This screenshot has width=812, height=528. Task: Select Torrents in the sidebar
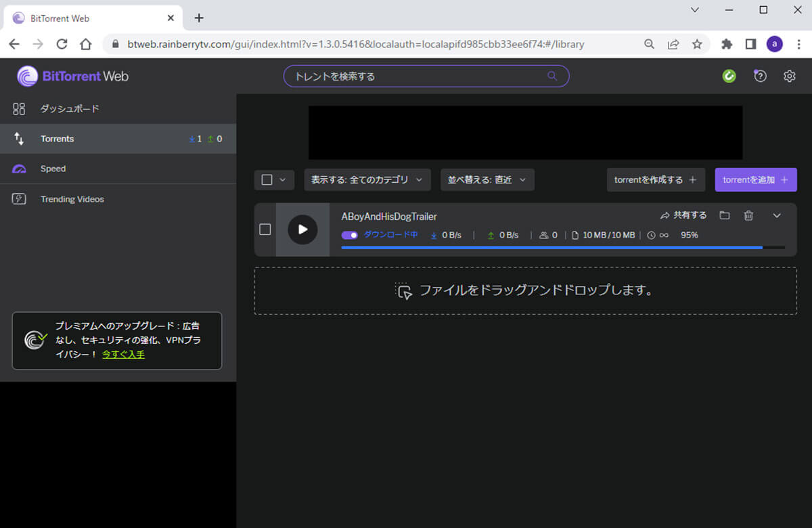[x=118, y=139]
